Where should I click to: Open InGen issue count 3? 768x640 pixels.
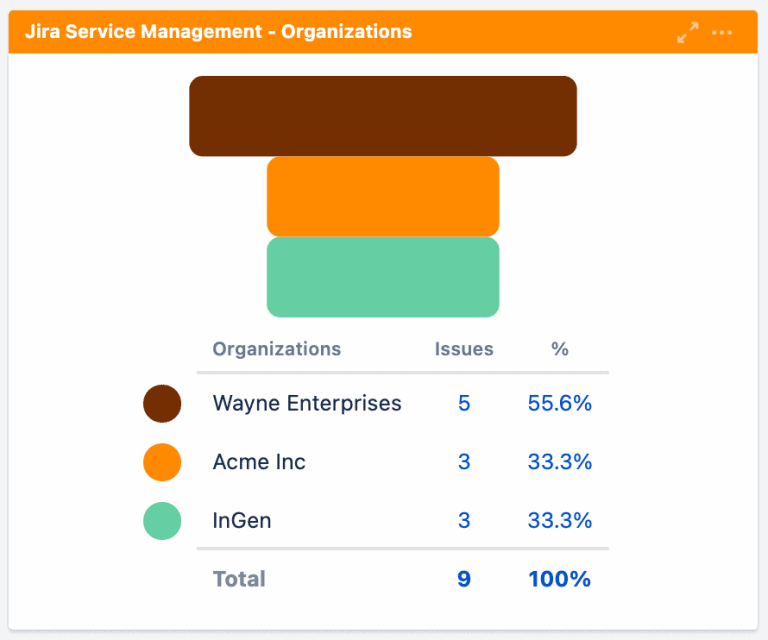pyautogui.click(x=464, y=520)
